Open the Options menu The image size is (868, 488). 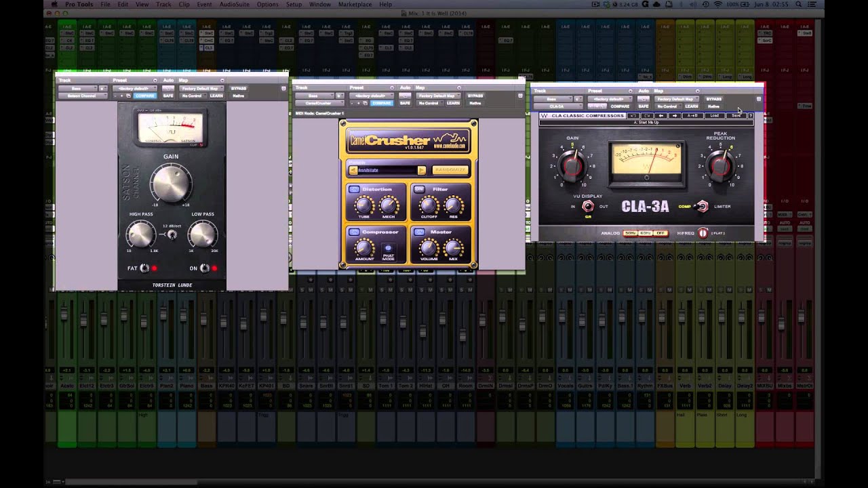pos(267,4)
